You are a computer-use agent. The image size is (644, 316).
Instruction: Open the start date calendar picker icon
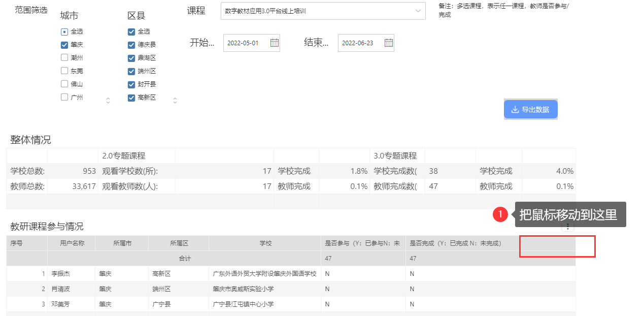click(275, 43)
